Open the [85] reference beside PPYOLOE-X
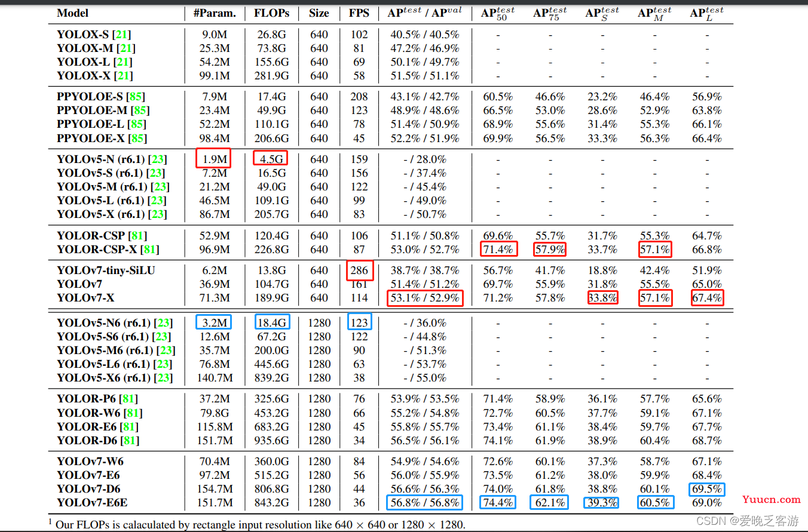This screenshot has width=808, height=532. (x=137, y=138)
